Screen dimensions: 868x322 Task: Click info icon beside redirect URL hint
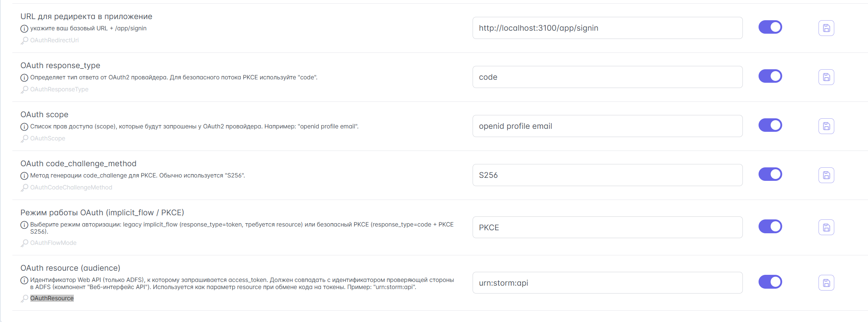pyautogui.click(x=24, y=28)
